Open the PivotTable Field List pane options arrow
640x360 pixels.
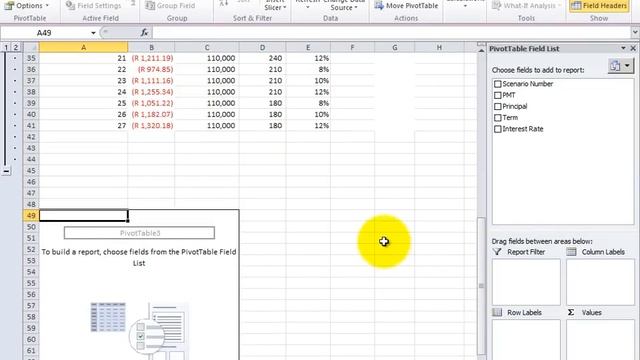(623, 48)
